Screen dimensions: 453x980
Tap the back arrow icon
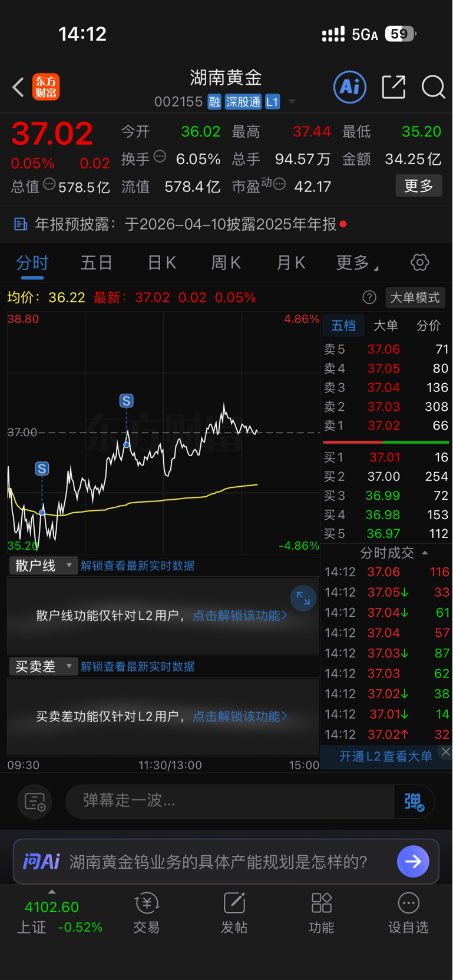18,87
